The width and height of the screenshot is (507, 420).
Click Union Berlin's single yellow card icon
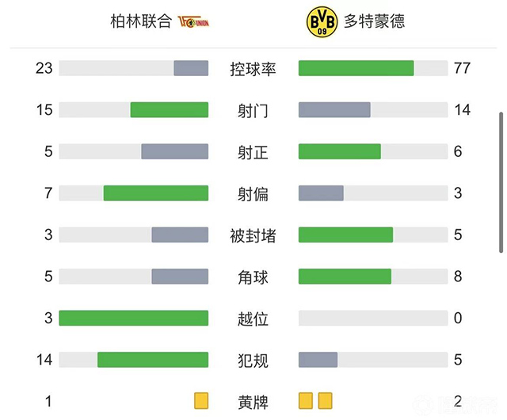[201, 401]
